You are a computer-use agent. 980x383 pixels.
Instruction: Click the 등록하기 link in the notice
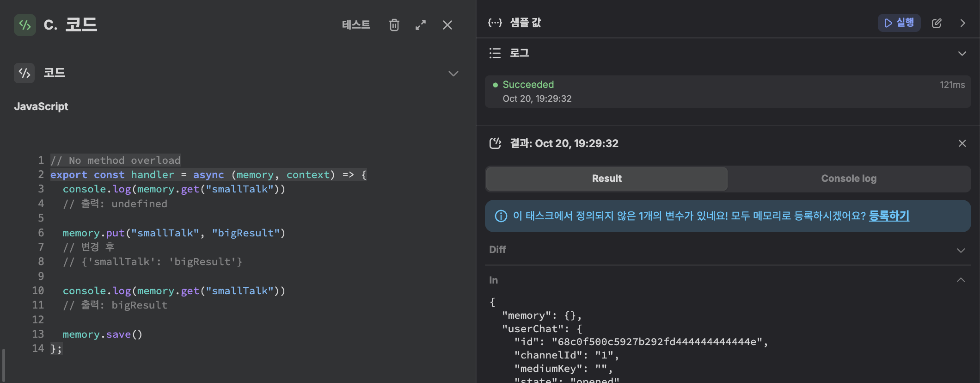tap(889, 216)
